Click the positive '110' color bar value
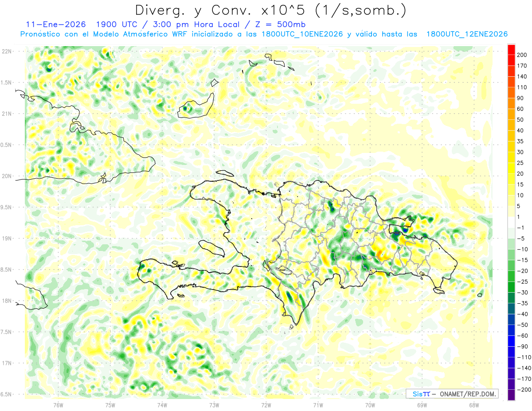This screenshot has height=411, width=532. pyautogui.click(x=522, y=87)
